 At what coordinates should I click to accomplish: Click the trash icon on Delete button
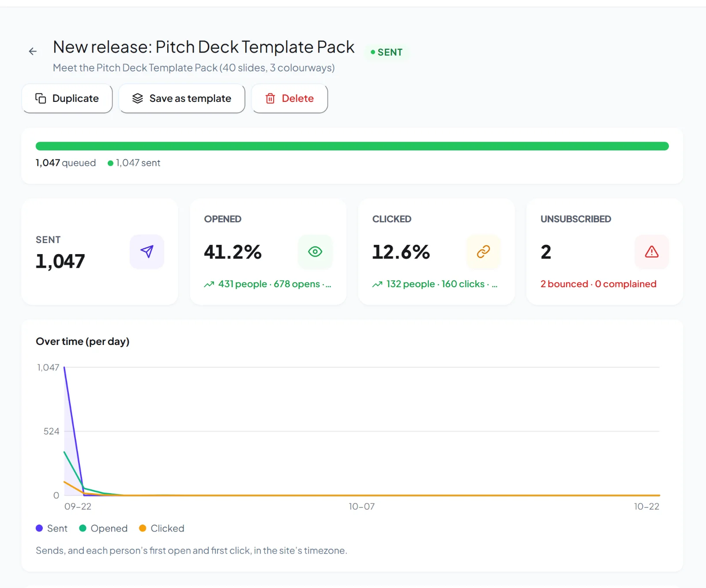click(270, 98)
